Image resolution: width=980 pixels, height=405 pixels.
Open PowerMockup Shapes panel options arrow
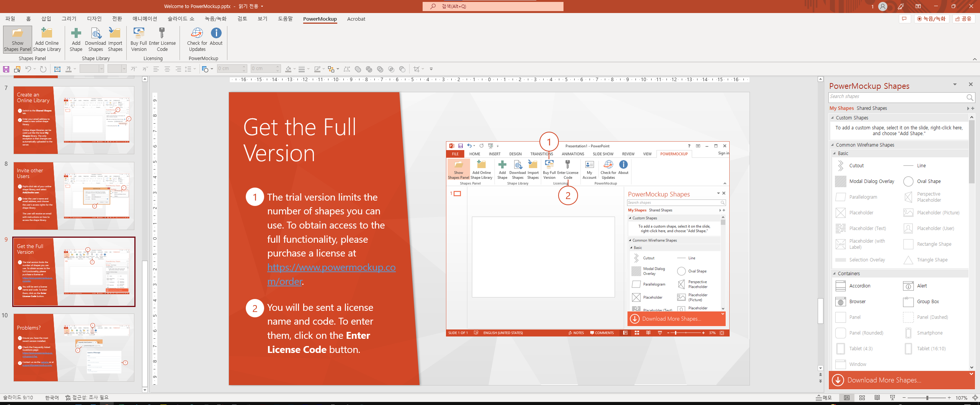tap(955, 84)
